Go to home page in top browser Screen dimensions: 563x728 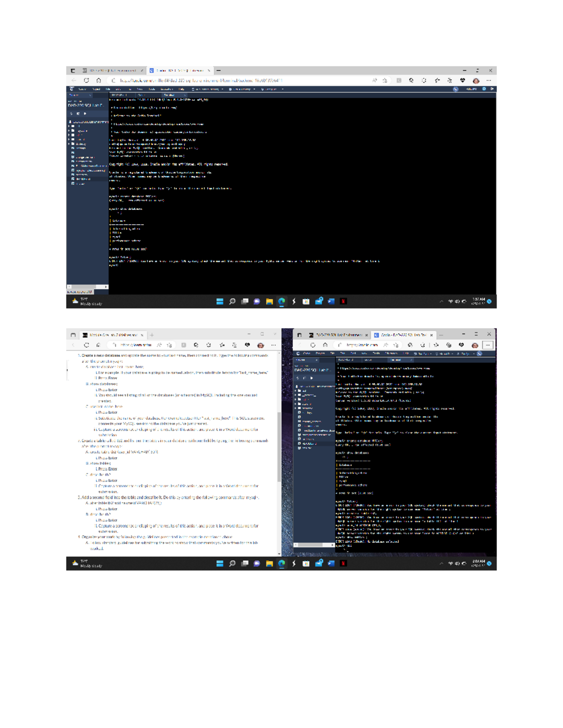[99, 81]
